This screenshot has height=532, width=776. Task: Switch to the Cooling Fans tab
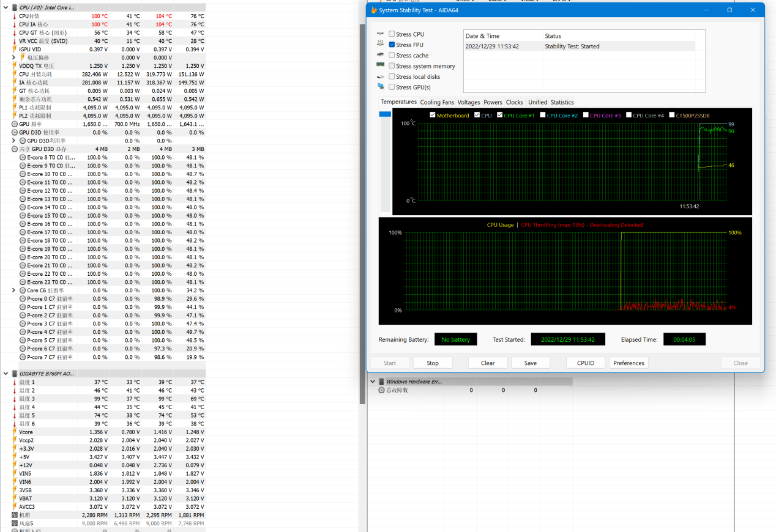(437, 102)
